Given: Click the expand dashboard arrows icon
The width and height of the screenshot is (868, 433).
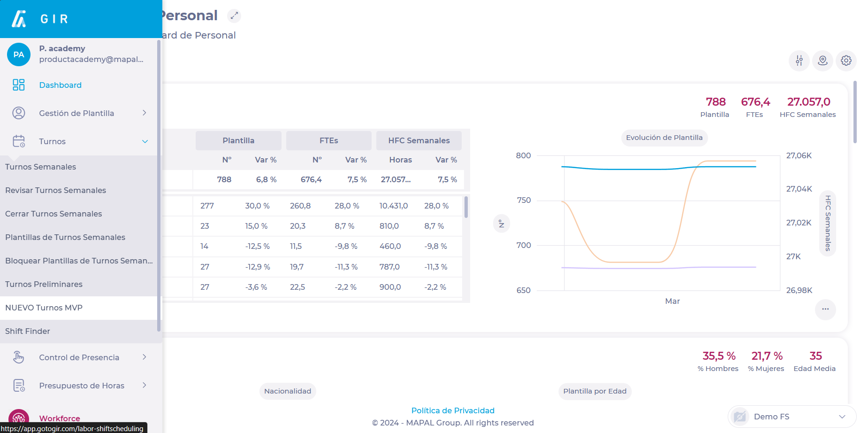Looking at the screenshot, I should (x=234, y=15).
